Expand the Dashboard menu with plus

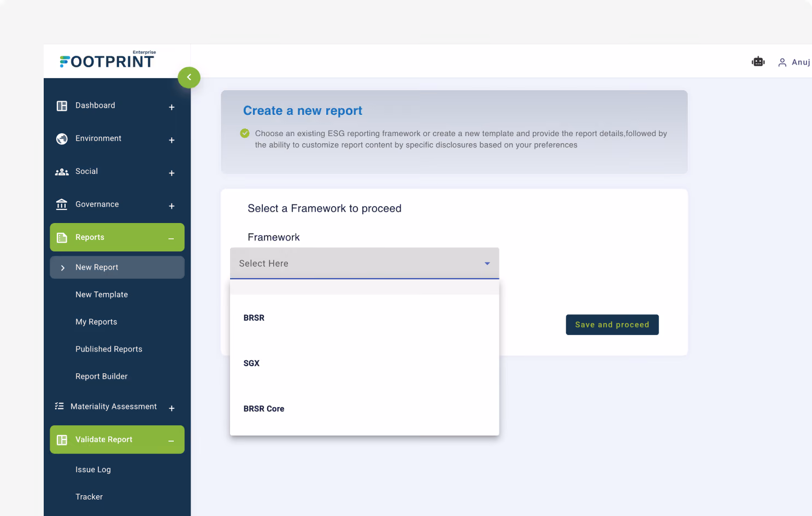point(172,107)
